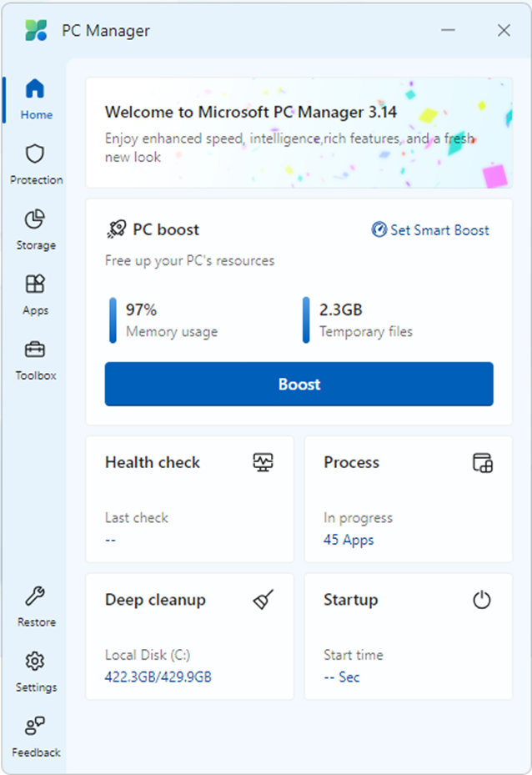Open the Toolbox briefcase icon
This screenshot has width=532, height=775.
click(x=35, y=350)
